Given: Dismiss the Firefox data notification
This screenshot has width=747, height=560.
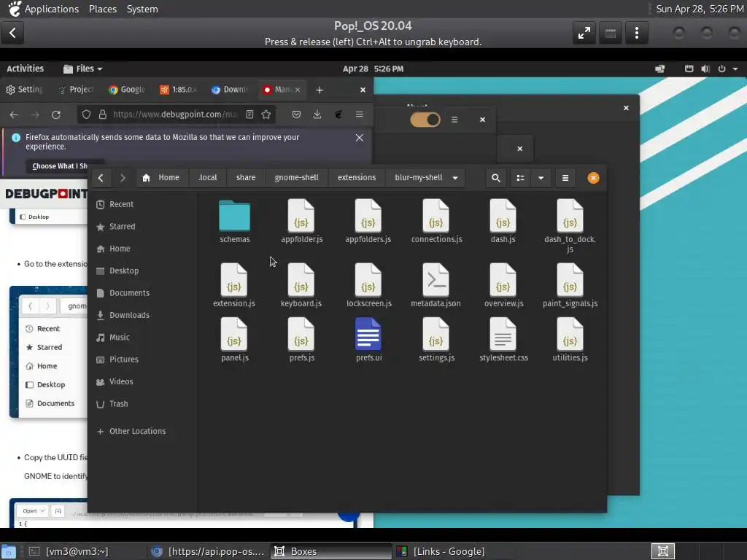Looking at the screenshot, I should pos(359,138).
